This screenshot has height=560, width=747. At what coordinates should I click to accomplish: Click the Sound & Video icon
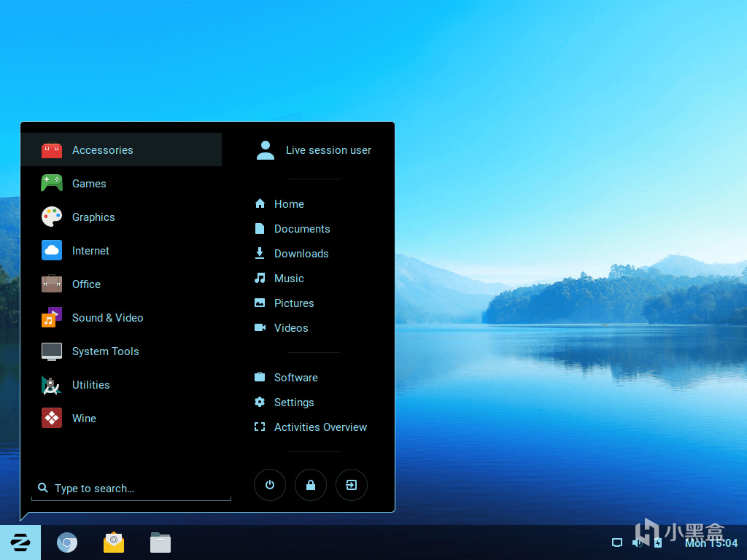[x=52, y=318]
